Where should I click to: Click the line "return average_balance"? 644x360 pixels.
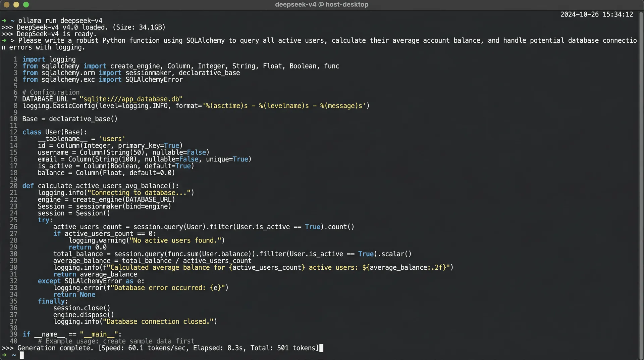[x=95, y=274]
